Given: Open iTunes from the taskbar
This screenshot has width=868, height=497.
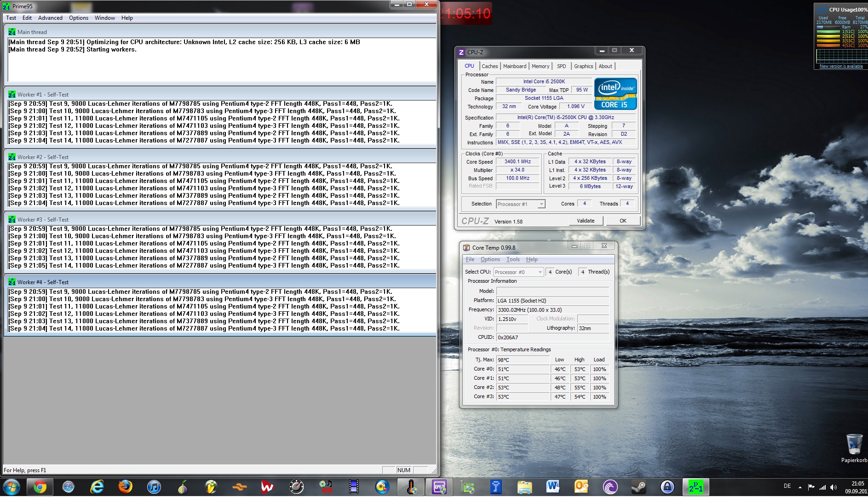Looking at the screenshot, I should (x=154, y=486).
